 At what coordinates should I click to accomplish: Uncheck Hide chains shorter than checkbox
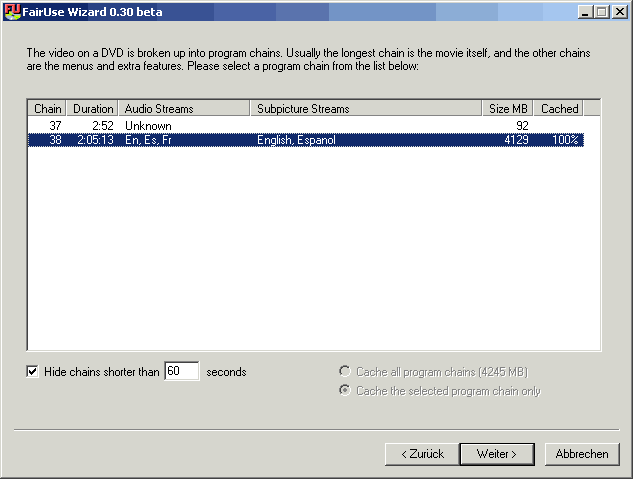coord(32,371)
